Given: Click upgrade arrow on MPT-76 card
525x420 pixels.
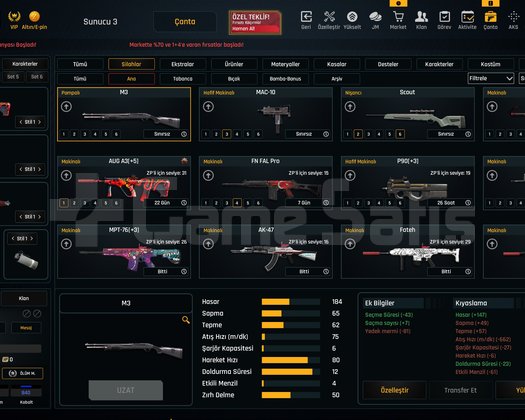Looking at the screenshot, I should coord(66,244).
